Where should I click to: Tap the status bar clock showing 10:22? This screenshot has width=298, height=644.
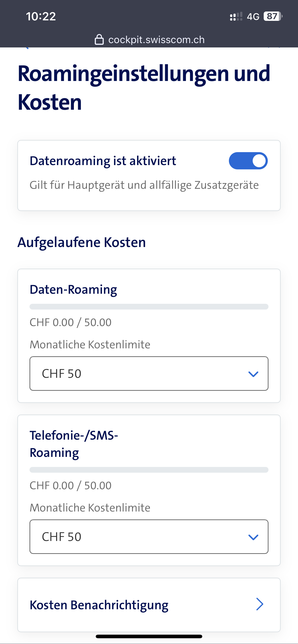(41, 17)
